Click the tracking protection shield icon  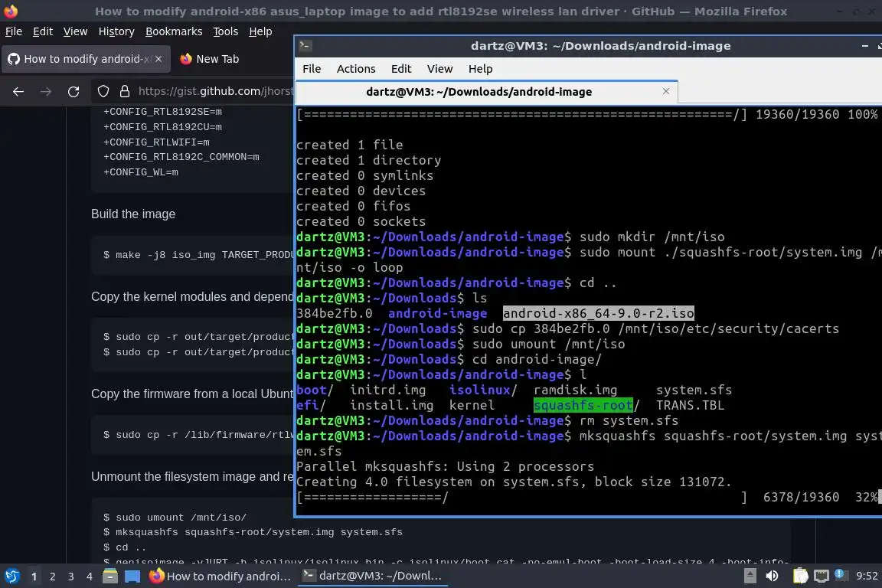coord(103,91)
